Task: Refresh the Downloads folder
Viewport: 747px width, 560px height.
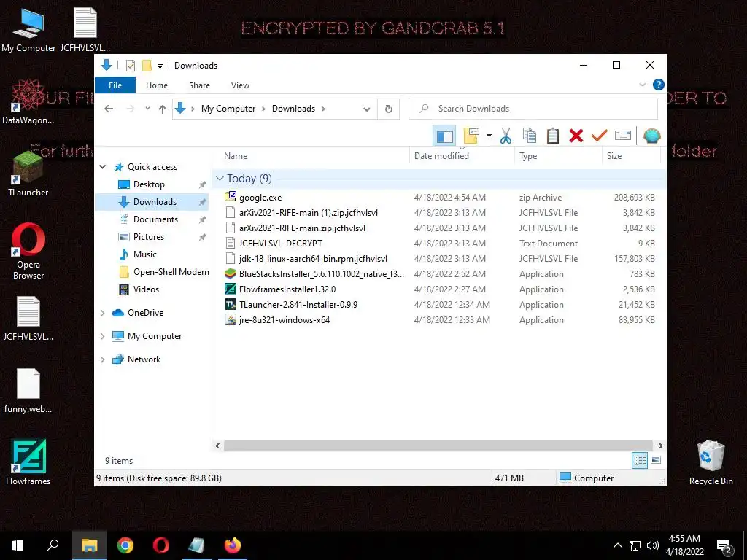Action: (389, 109)
